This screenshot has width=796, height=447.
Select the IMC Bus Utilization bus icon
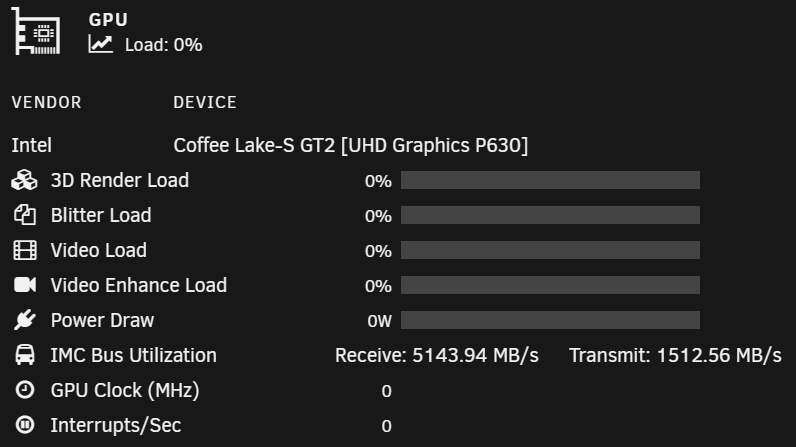click(x=24, y=355)
